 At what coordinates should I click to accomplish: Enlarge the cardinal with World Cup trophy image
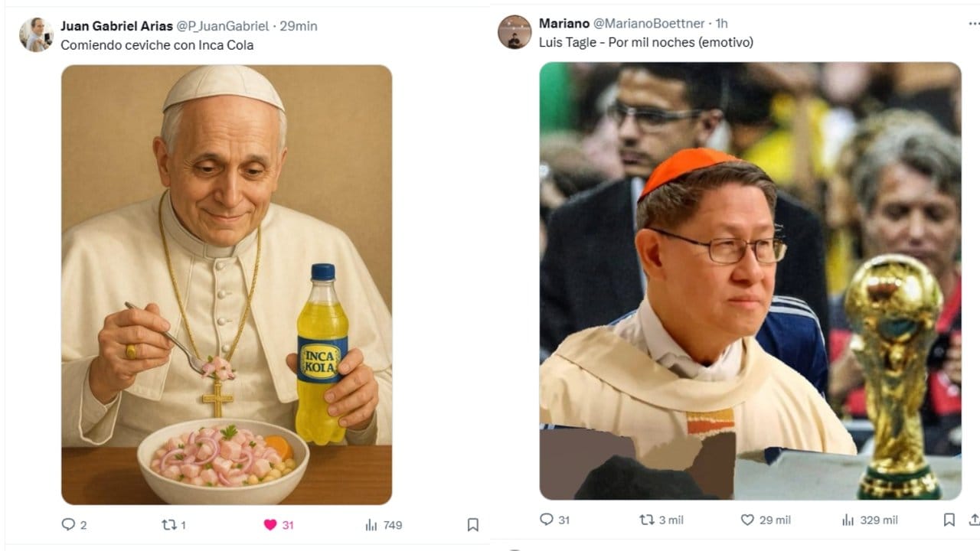750,281
